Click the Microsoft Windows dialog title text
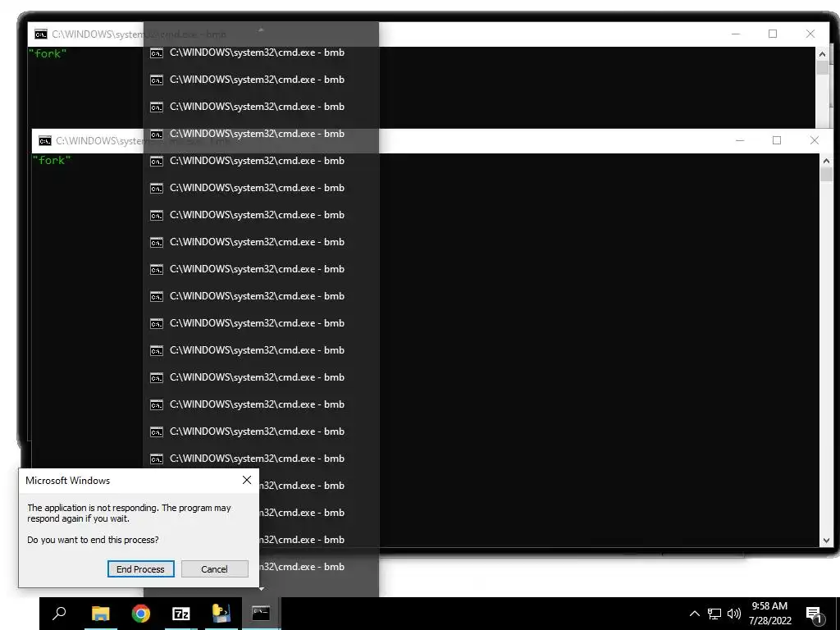The width and height of the screenshot is (840, 630). (x=67, y=481)
